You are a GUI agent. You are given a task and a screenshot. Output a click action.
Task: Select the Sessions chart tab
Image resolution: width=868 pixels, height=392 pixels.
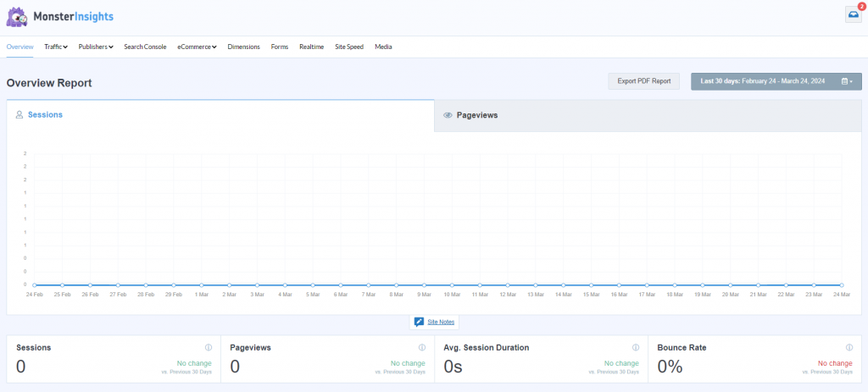click(44, 114)
